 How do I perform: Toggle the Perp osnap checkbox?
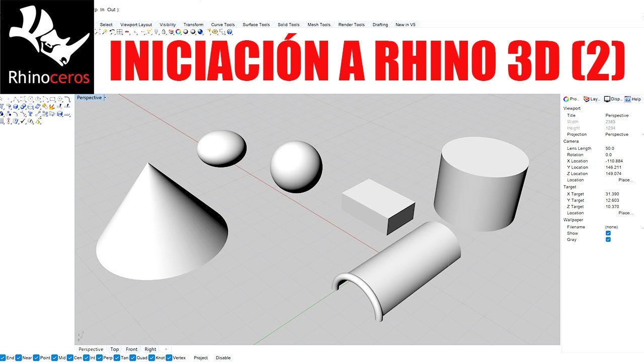(x=100, y=358)
